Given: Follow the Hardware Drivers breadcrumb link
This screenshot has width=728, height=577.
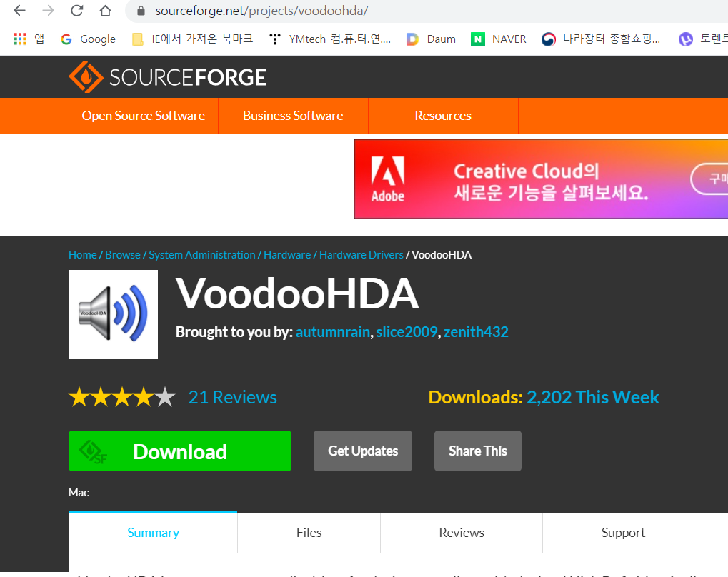Looking at the screenshot, I should [x=361, y=255].
